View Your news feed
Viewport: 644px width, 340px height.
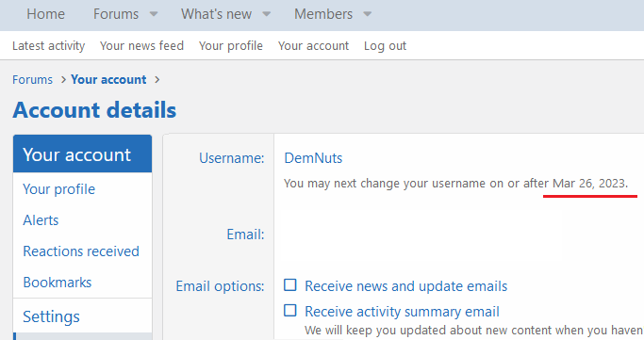tap(141, 45)
